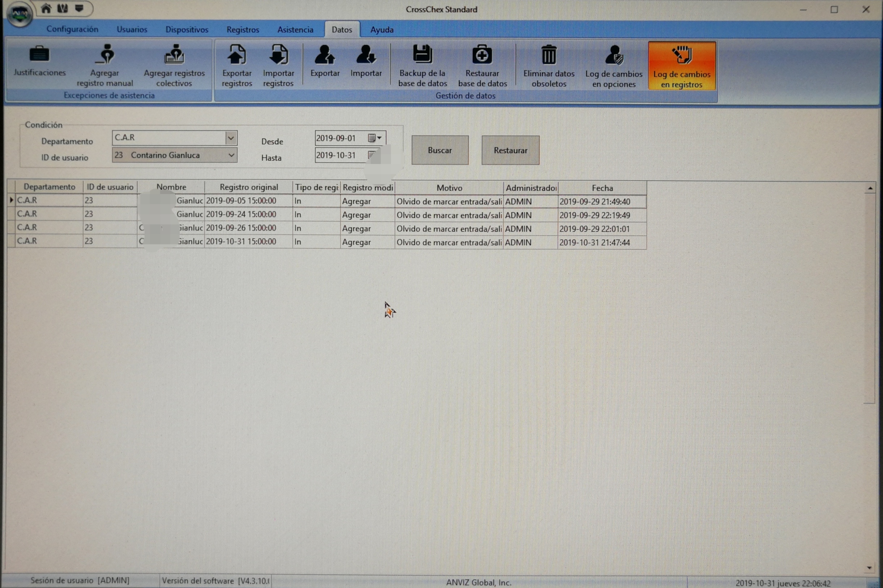
Task: Click the Restaurar button
Action: [510, 150]
